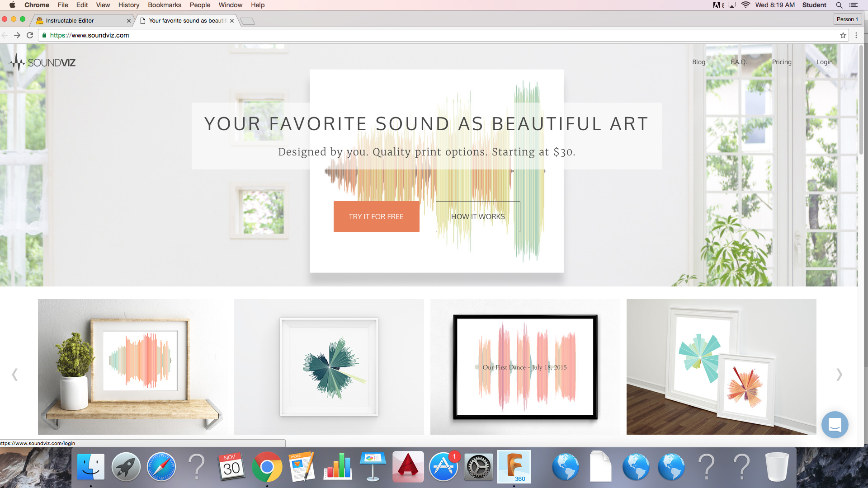Click the next arrow to advance gallery
The height and width of the screenshot is (488, 868).
point(840,374)
